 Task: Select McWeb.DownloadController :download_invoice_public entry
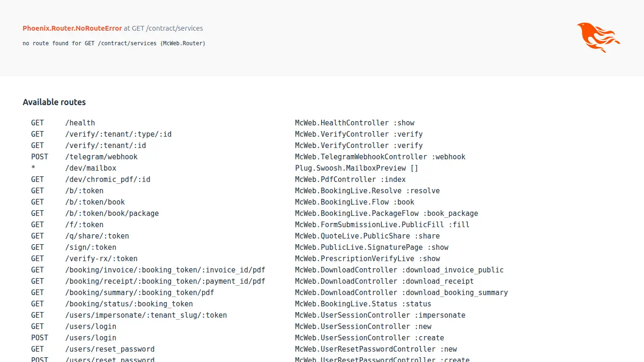[x=399, y=270]
